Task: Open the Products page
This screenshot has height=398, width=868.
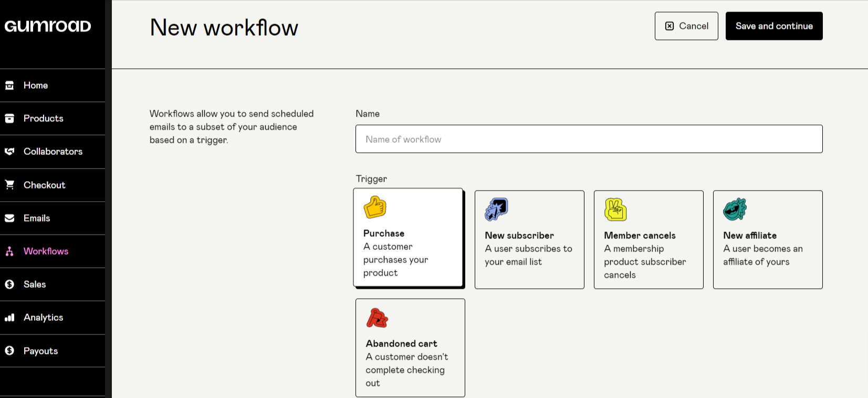Action: [x=43, y=119]
